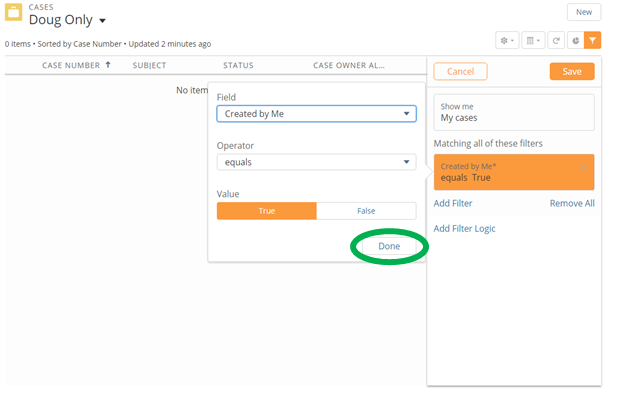Remove the Created by Me filter
This screenshot has width=624, height=402.
tap(583, 168)
